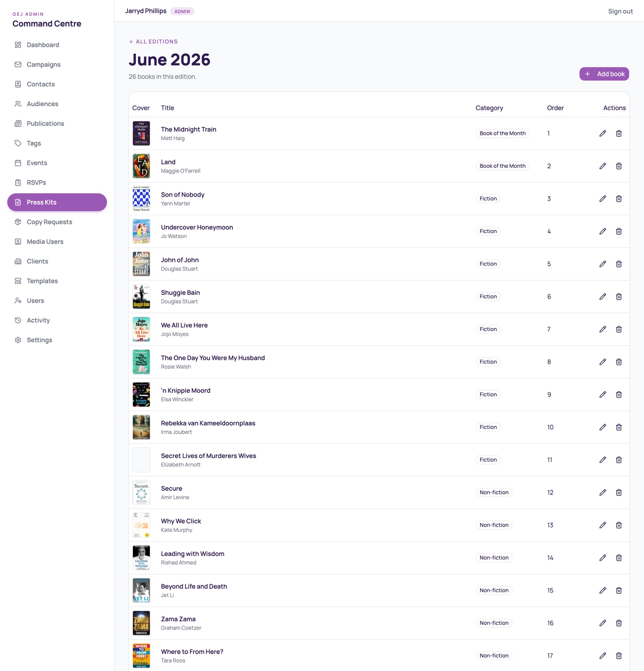Viewport: 644px width, 671px height.
Task: Open Dashboard in sidebar
Action: pos(57,45)
